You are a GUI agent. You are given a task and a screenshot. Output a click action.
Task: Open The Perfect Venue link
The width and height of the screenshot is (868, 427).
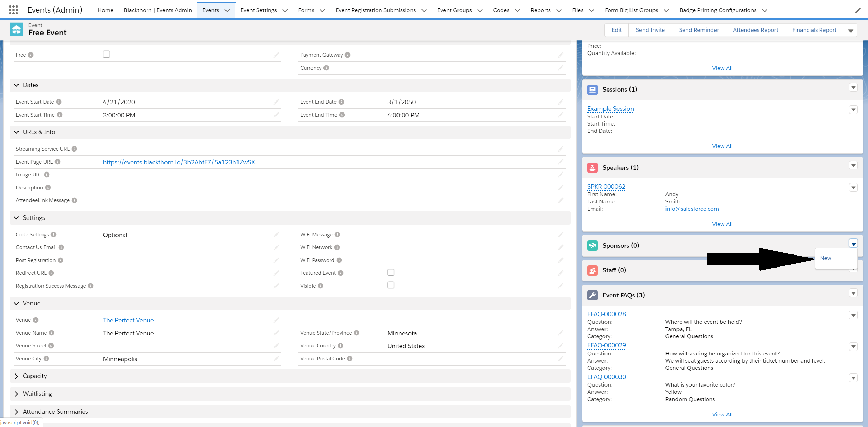tap(128, 320)
